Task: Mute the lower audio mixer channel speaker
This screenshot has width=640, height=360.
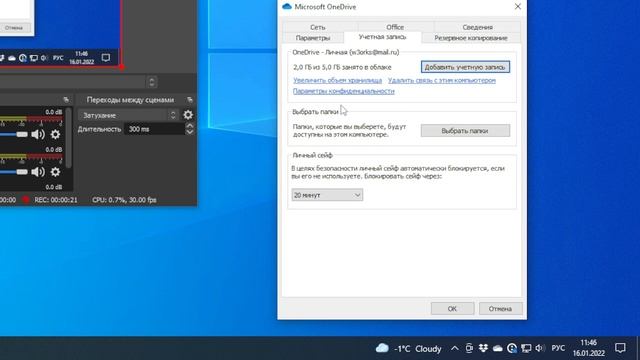Action: pos(38,172)
